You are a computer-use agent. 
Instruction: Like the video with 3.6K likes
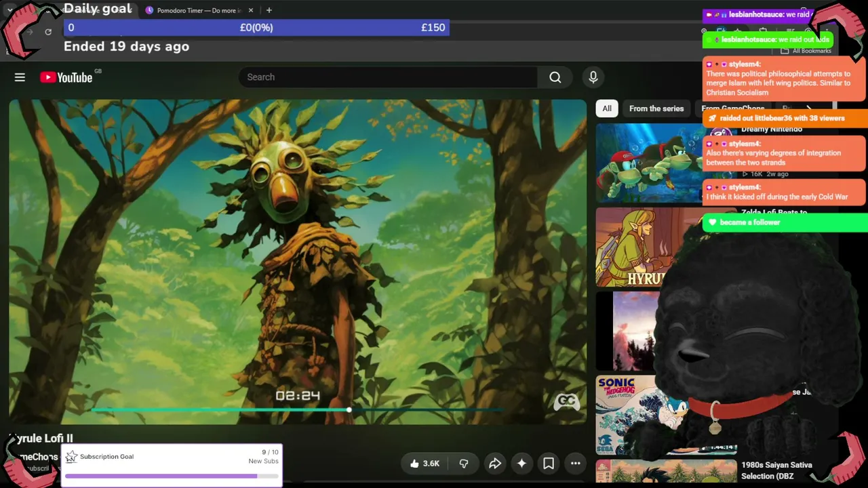[x=425, y=464]
